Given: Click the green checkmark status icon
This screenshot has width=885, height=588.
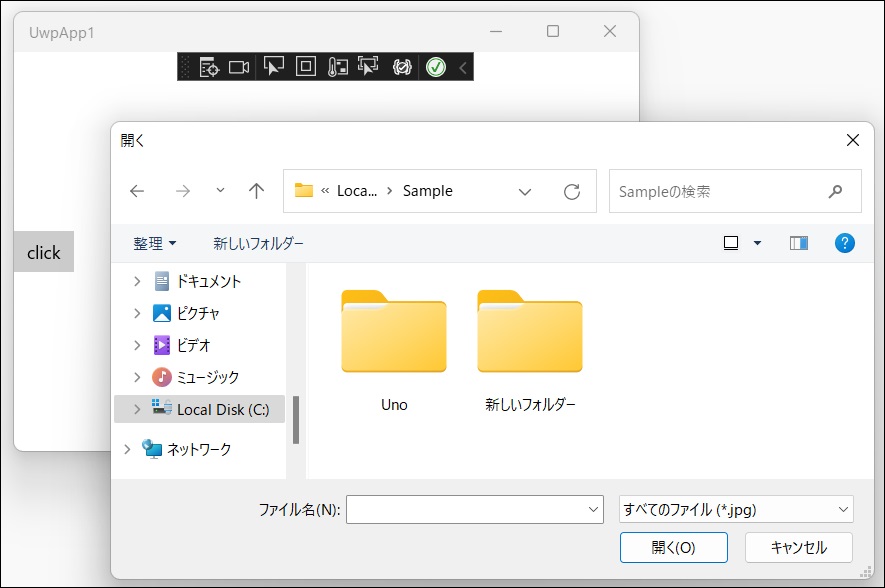Looking at the screenshot, I should (x=435, y=67).
